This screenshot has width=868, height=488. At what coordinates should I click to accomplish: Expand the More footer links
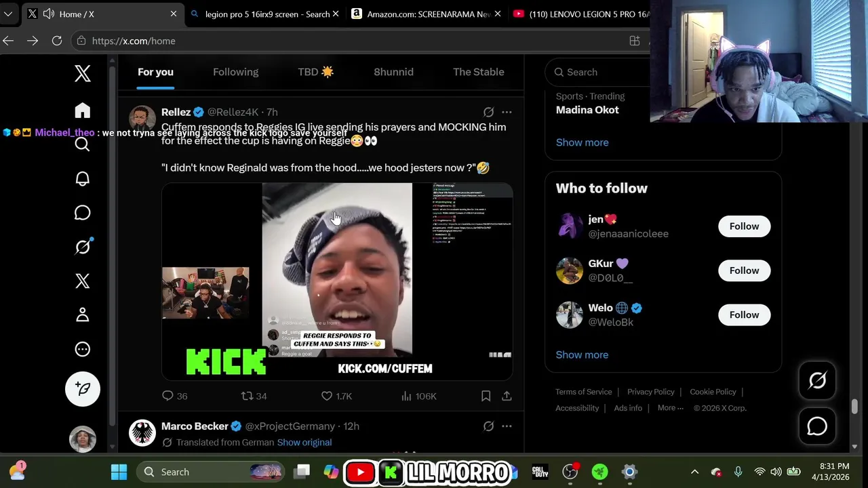[671, 408]
